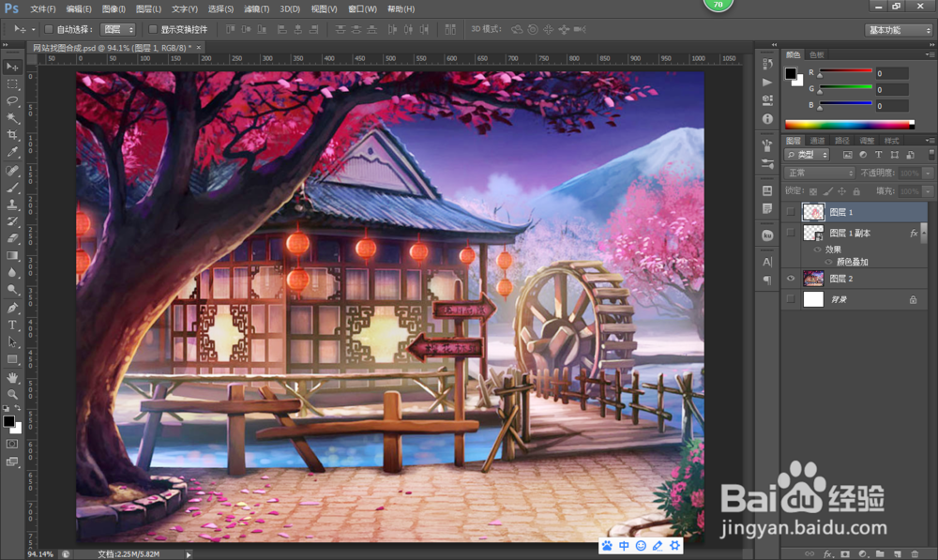Select the Pen tool
938x560 pixels.
tap(12, 308)
